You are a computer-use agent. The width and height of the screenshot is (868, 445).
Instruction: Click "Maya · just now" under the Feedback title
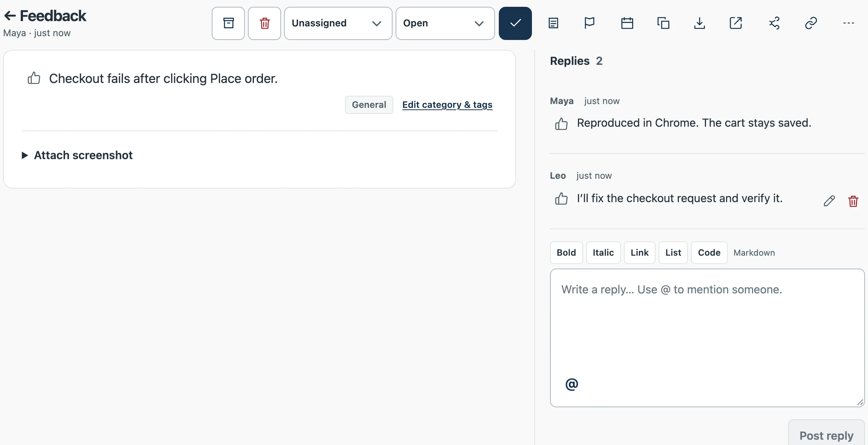pyautogui.click(x=37, y=33)
